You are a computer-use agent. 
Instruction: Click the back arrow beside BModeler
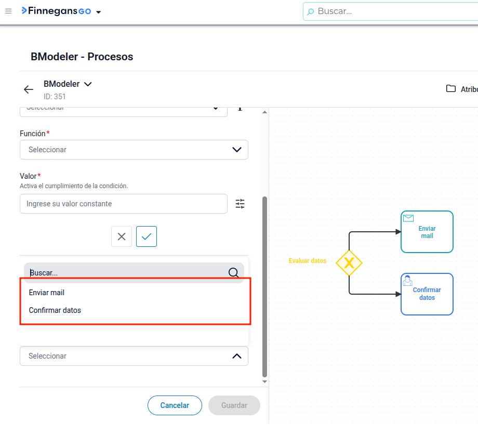click(x=29, y=89)
